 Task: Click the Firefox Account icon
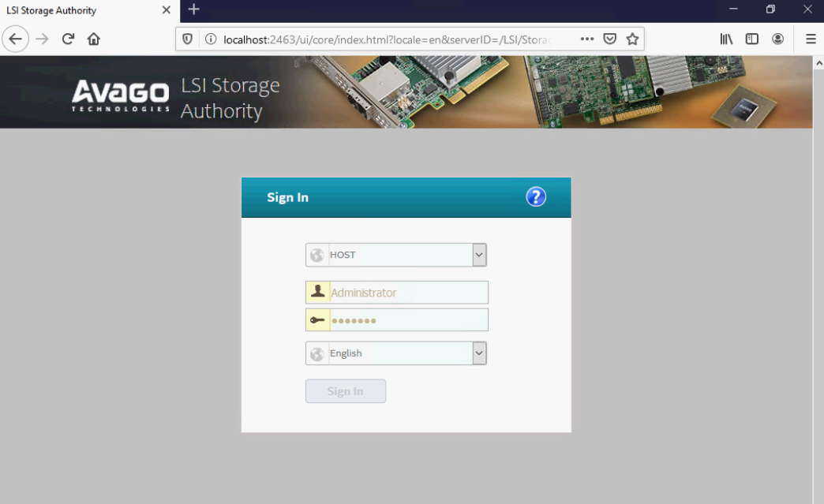coord(778,38)
